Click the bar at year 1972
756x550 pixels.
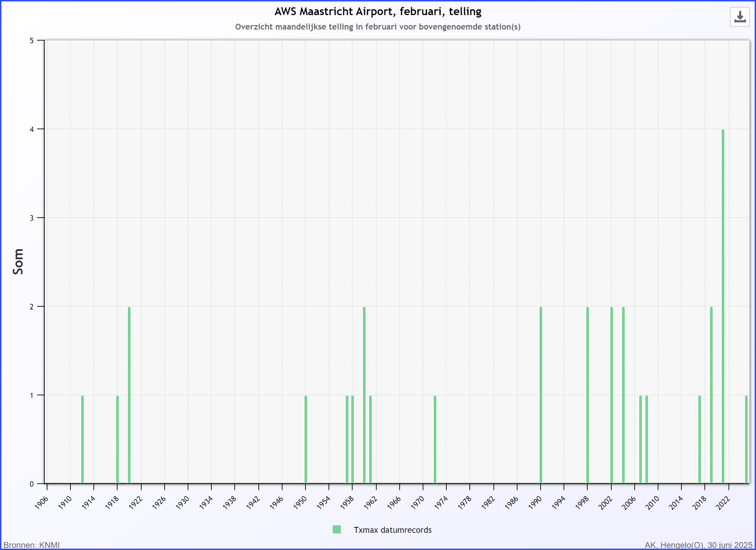[x=435, y=439]
